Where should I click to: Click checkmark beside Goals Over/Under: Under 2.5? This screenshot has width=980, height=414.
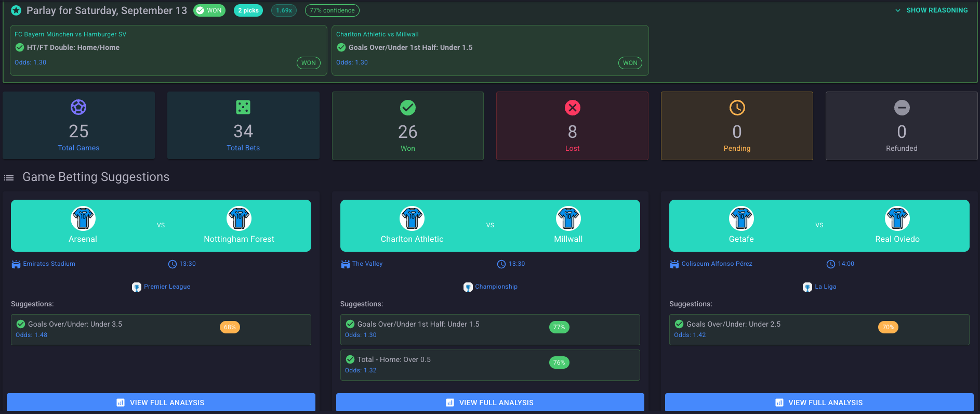coord(679,324)
